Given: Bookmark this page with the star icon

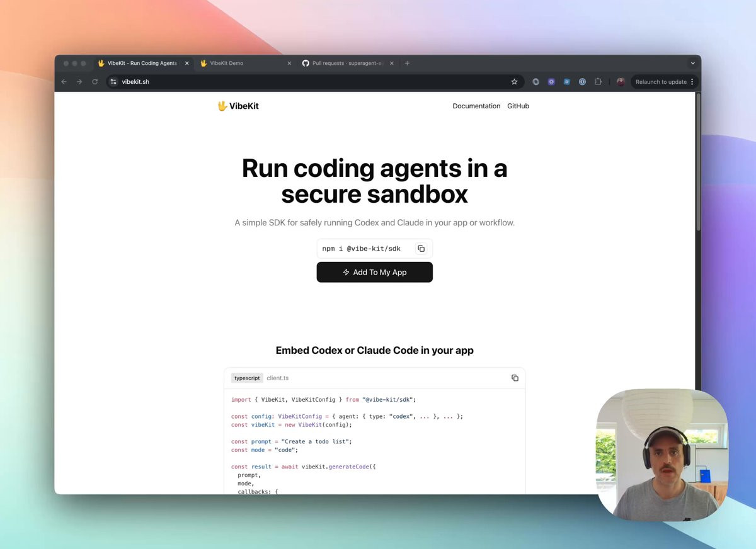Looking at the screenshot, I should click(x=514, y=82).
